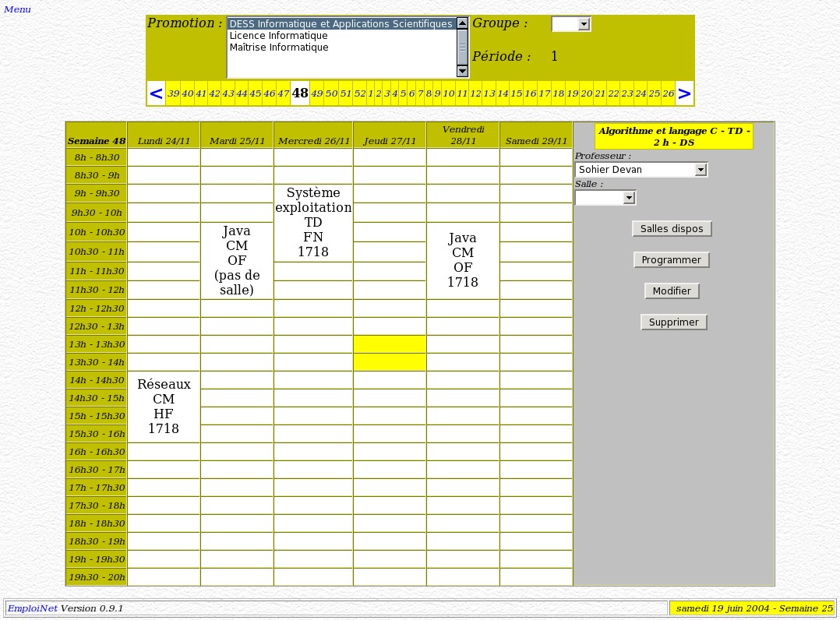Click the Modifier button
The image size is (840, 620).
click(671, 291)
